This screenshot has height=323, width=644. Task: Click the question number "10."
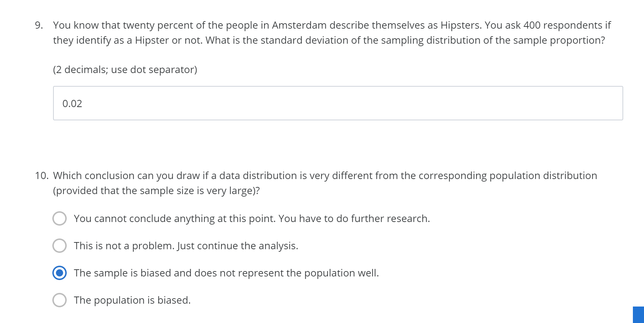pyautogui.click(x=42, y=175)
